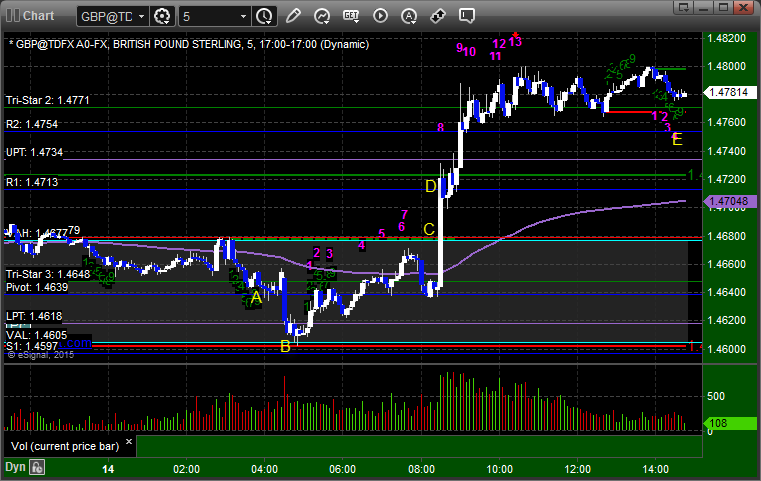This screenshot has height=481, width=761.
Task: Click the 500 volume axis label
Action: point(716,397)
